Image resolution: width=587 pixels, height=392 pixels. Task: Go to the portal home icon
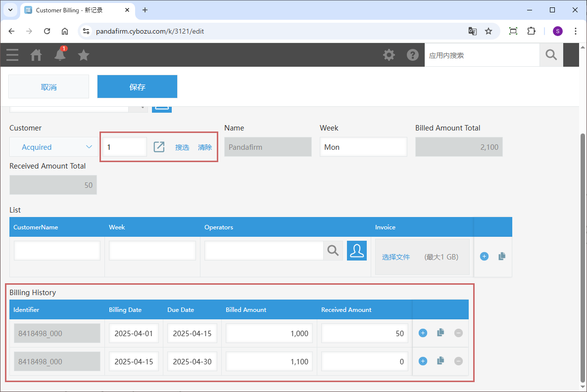(x=36, y=55)
